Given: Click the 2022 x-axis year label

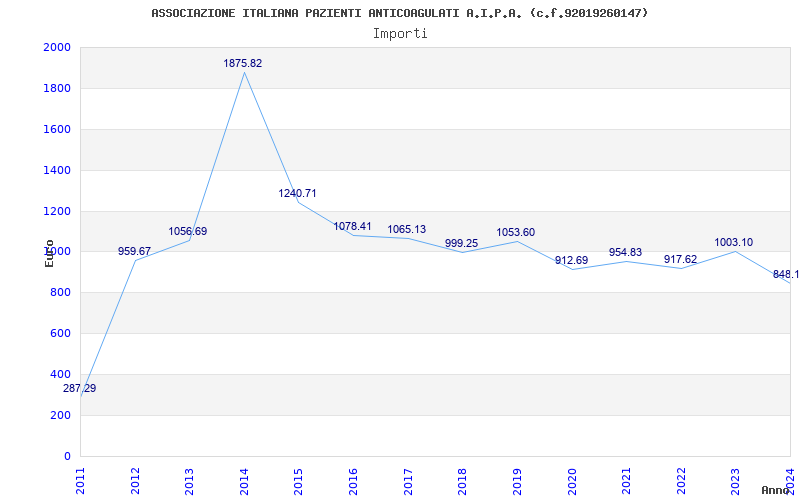Looking at the screenshot, I should (x=681, y=481).
